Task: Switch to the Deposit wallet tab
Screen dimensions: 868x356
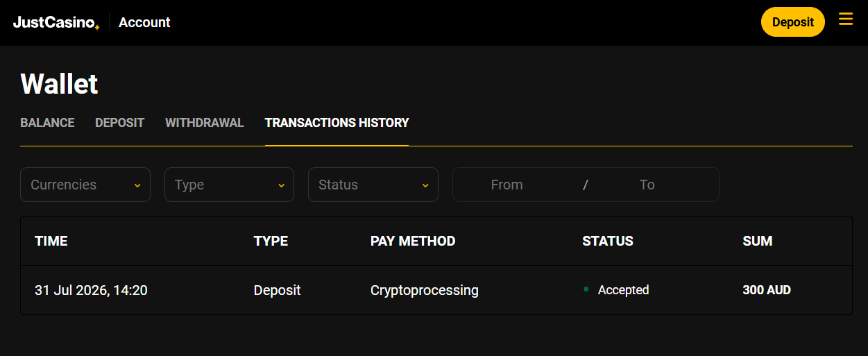Action: [x=119, y=123]
